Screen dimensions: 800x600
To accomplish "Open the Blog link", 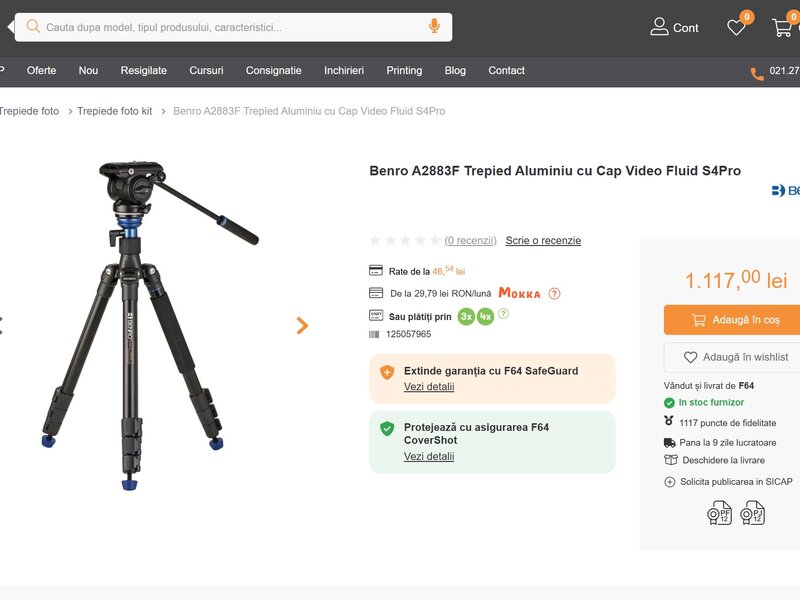I will coord(455,70).
